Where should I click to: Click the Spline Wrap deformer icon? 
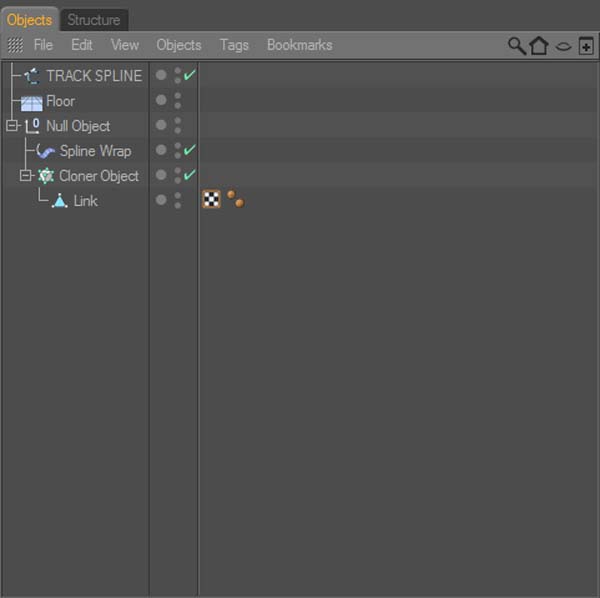tap(45, 151)
